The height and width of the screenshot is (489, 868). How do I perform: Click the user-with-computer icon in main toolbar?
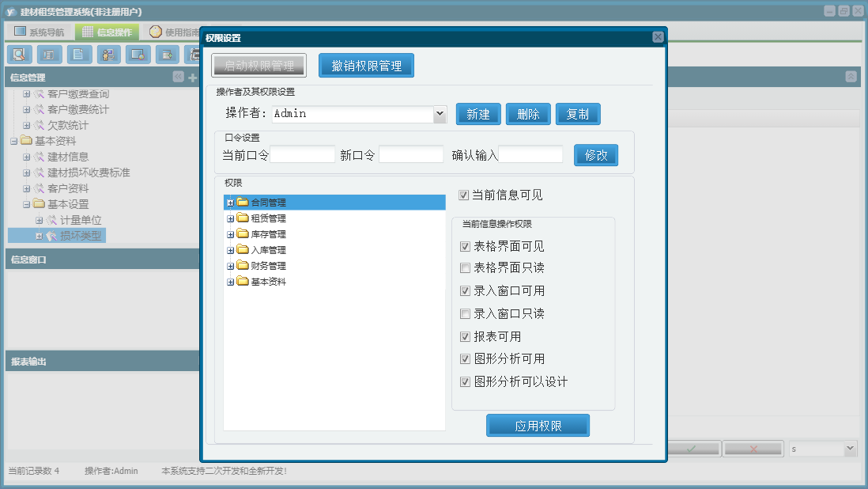[x=108, y=55]
